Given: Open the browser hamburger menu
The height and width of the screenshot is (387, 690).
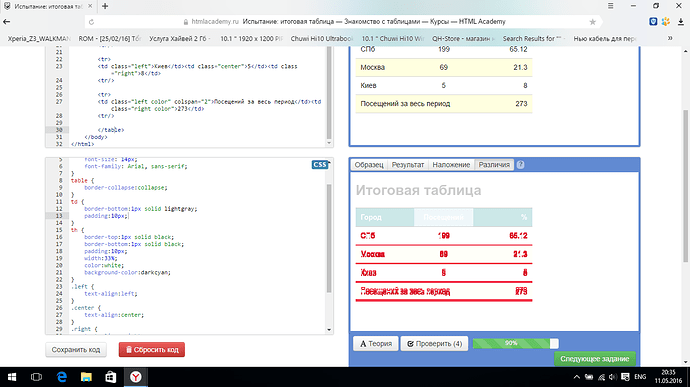Looking at the screenshot, I should (610, 6).
